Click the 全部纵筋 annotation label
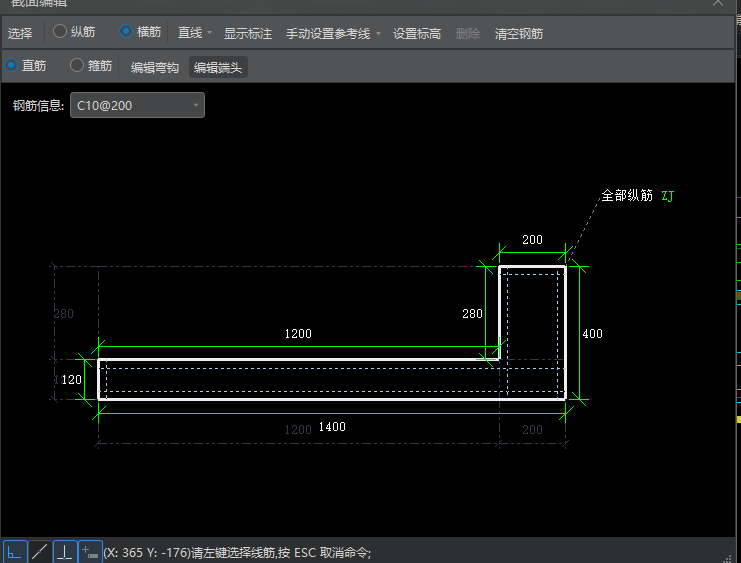The width and height of the screenshot is (741, 563). (x=627, y=195)
